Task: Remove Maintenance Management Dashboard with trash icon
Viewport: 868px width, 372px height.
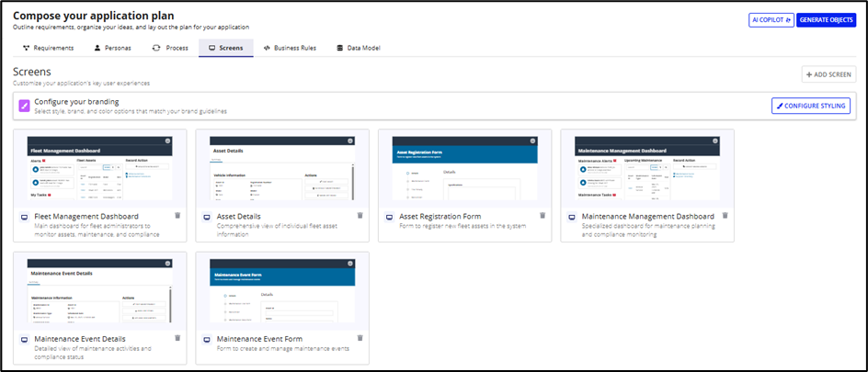Action: coord(725,216)
